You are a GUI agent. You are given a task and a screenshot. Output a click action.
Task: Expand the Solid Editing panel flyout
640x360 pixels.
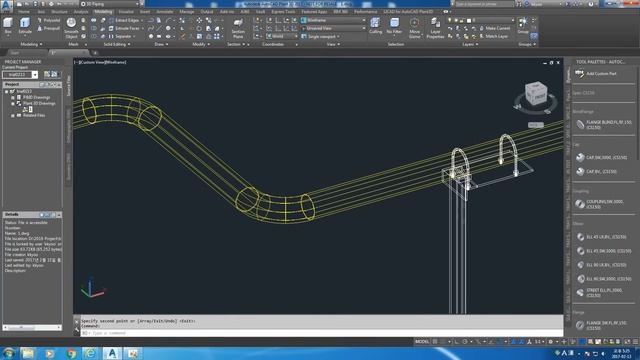pos(117,44)
